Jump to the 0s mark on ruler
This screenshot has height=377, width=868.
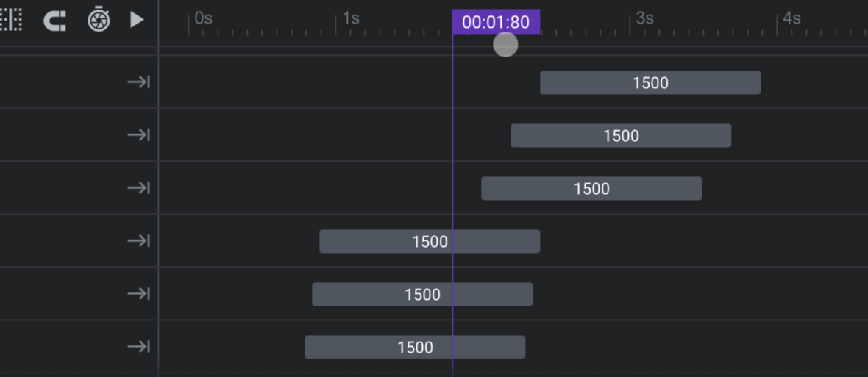(203, 18)
